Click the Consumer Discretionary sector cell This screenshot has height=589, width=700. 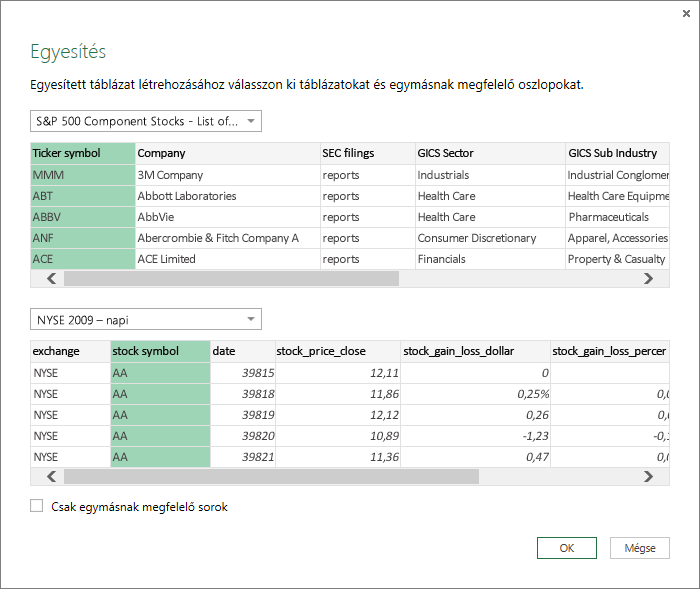[490, 238]
